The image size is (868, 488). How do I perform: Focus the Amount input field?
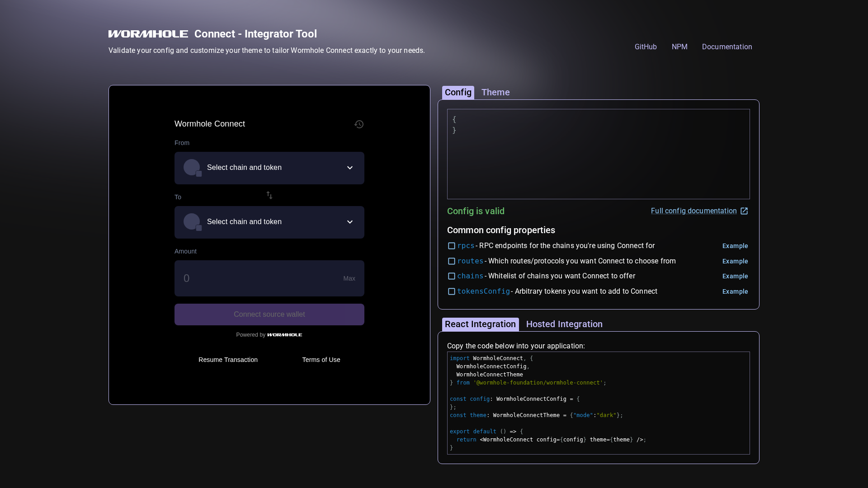tap(269, 278)
